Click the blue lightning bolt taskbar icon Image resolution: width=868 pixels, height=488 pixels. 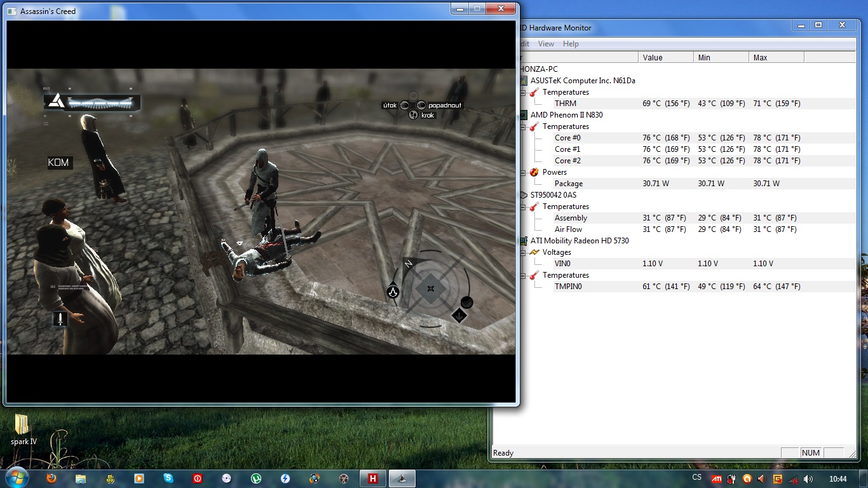click(285, 478)
